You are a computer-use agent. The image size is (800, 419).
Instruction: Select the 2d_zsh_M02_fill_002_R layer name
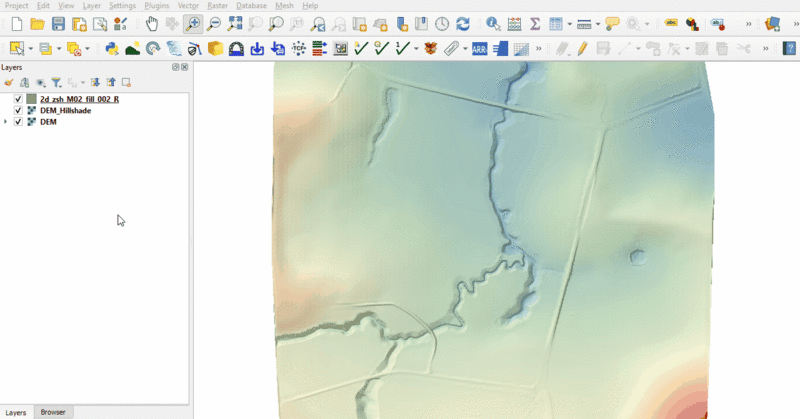click(79, 100)
